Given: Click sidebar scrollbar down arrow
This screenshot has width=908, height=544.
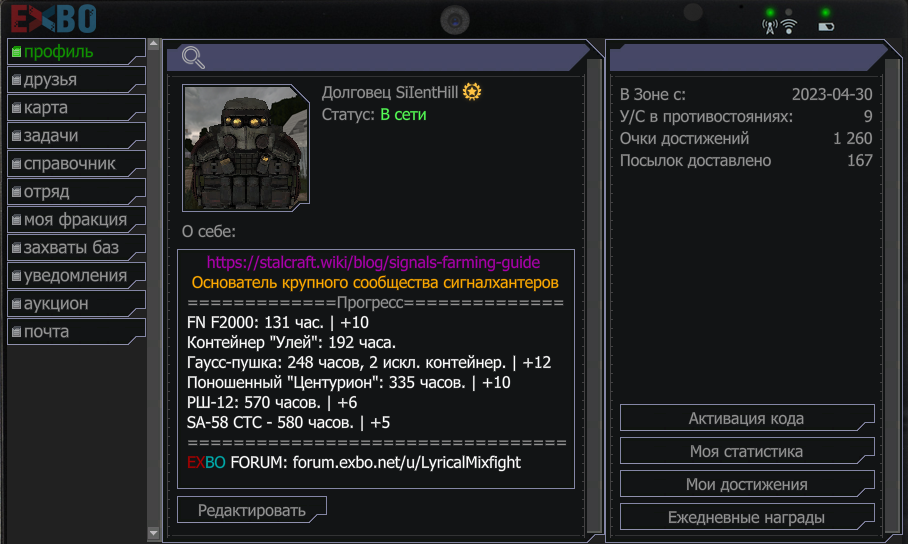Looking at the screenshot, I should (x=153, y=533).
